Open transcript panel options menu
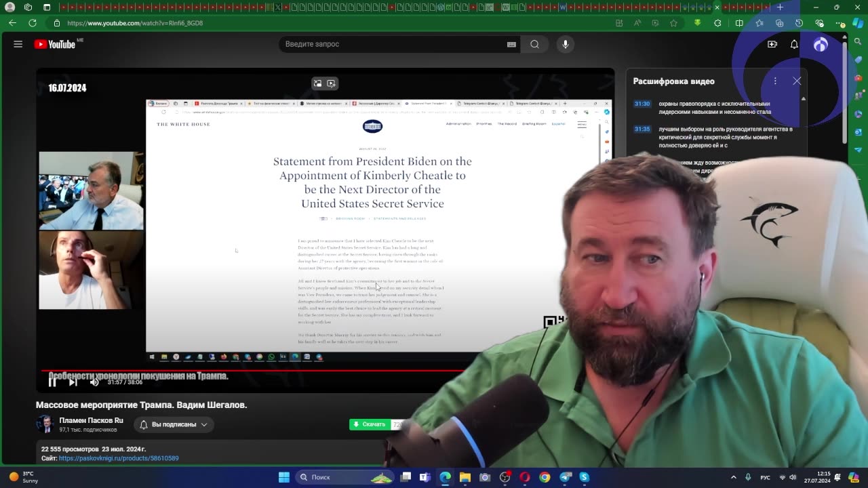Screen dimensions: 868x488 775,81
